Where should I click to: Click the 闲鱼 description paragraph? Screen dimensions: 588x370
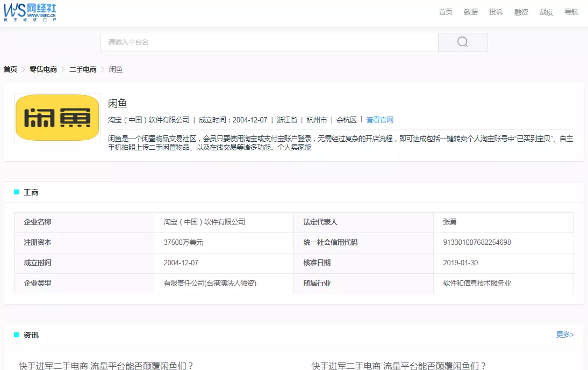click(x=341, y=143)
